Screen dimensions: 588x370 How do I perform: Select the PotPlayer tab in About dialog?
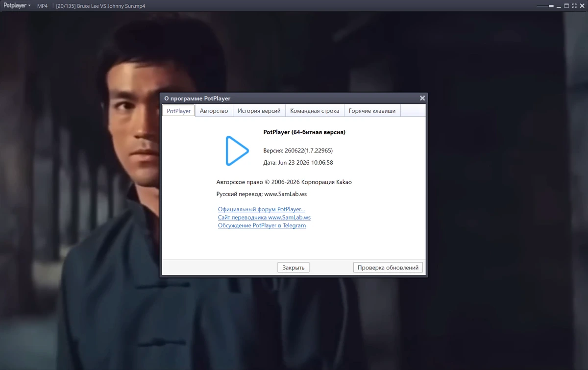[178, 111]
